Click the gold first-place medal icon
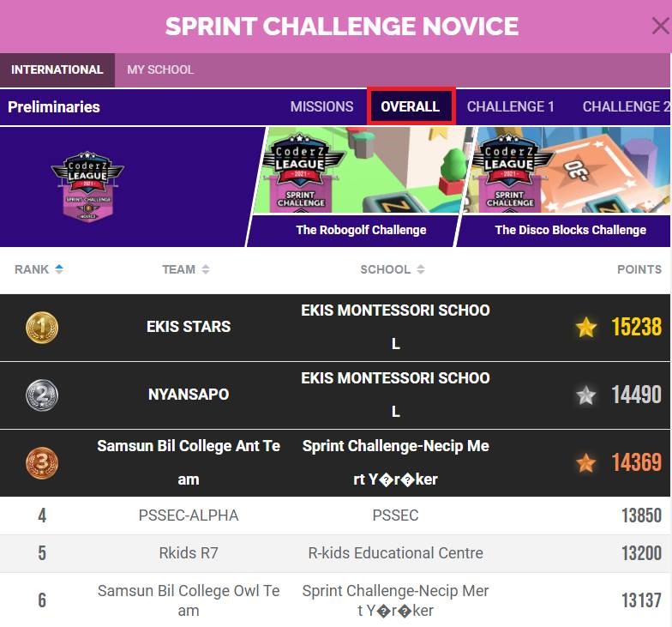The height and width of the screenshot is (627, 672). point(42,327)
